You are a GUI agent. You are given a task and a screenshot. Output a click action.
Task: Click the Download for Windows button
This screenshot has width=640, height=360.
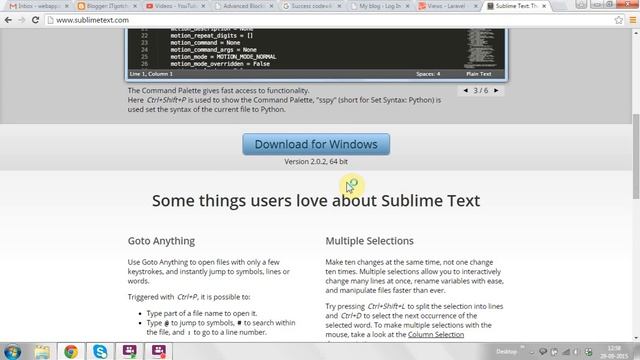pyautogui.click(x=316, y=144)
